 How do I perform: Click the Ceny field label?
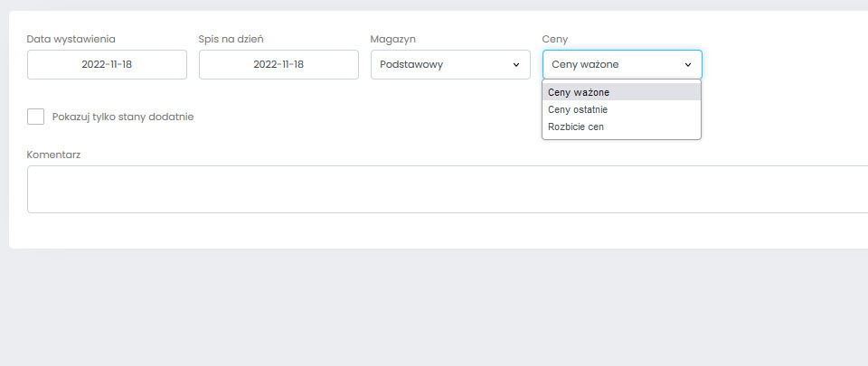point(554,39)
